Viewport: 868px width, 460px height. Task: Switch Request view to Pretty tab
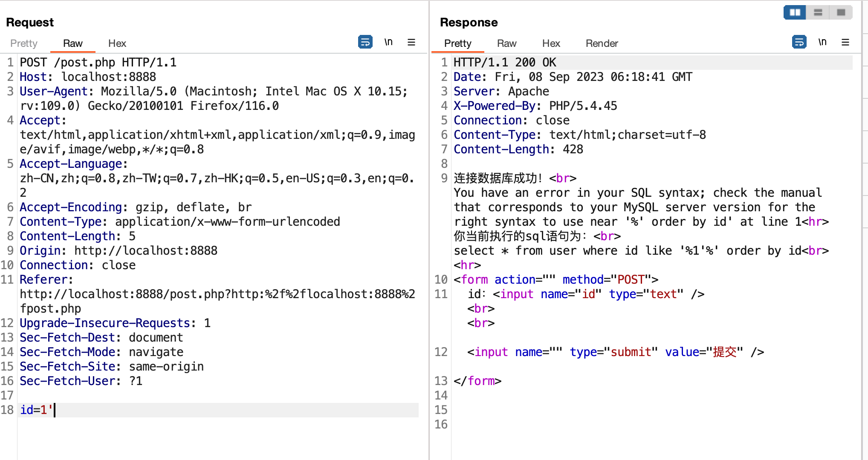pyautogui.click(x=24, y=43)
